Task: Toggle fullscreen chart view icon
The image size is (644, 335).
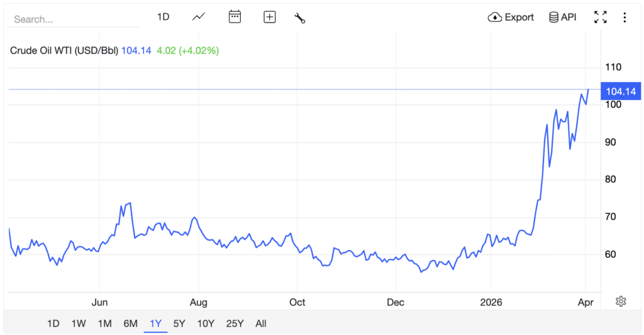Action: (x=601, y=17)
